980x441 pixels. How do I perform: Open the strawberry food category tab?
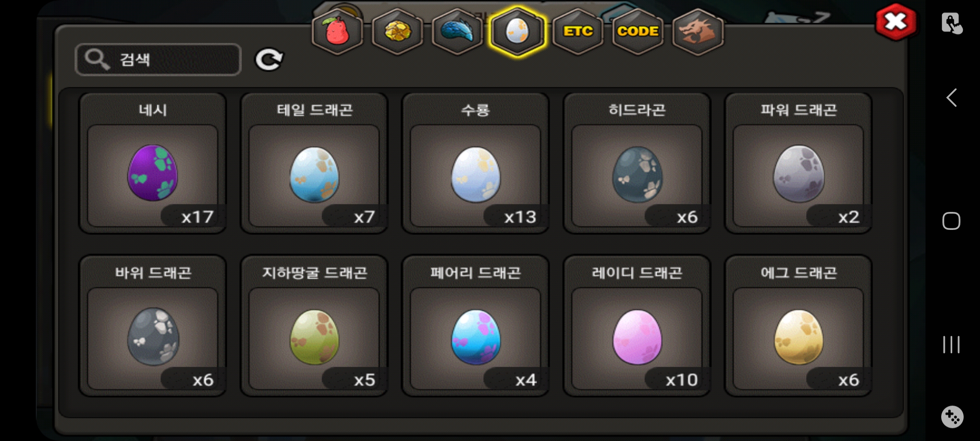(337, 31)
